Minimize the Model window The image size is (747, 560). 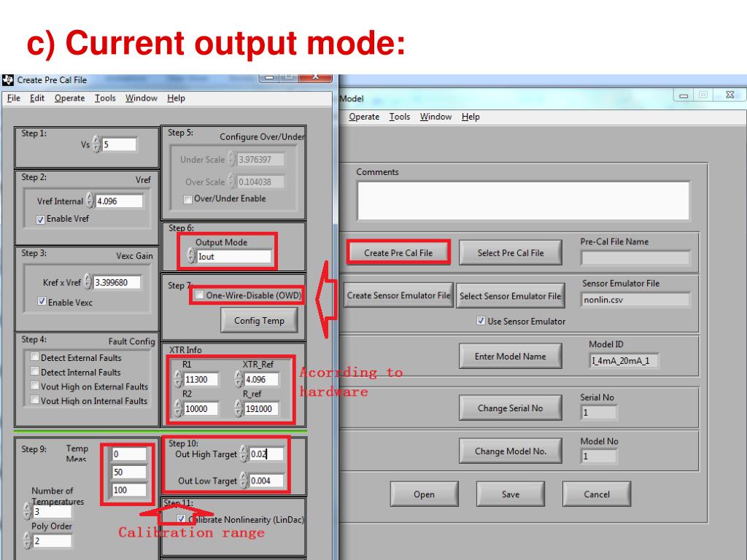coord(684,96)
